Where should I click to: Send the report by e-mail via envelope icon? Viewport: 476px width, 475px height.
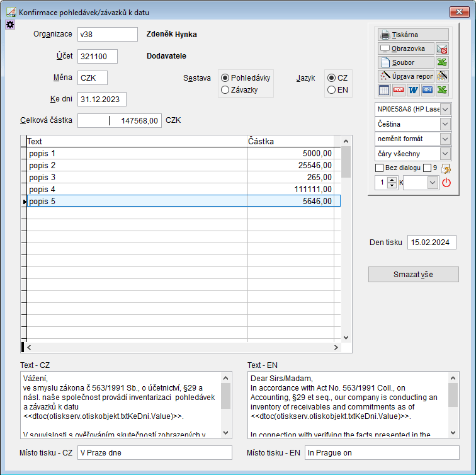(x=442, y=49)
